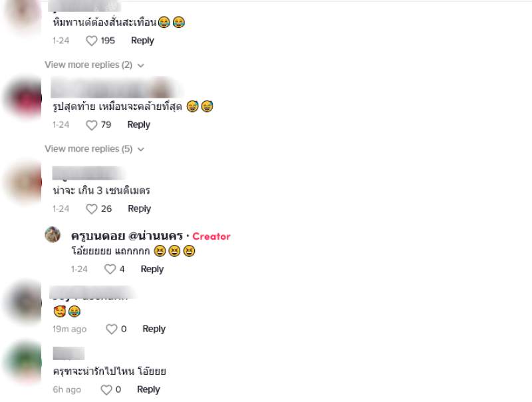Open Creator profile avatar thumbnail
This screenshot has width=532, height=402.
tap(53, 235)
